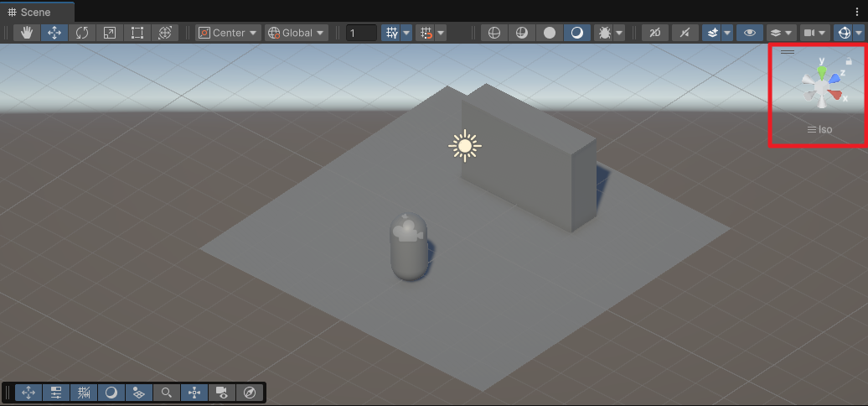
Task: Expand grid visibility options arrow
Action: 407,33
